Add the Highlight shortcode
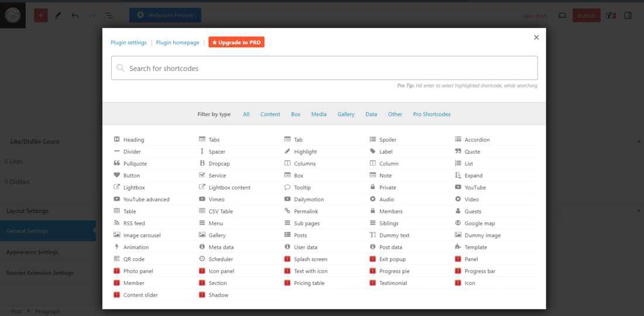 click(x=301, y=152)
